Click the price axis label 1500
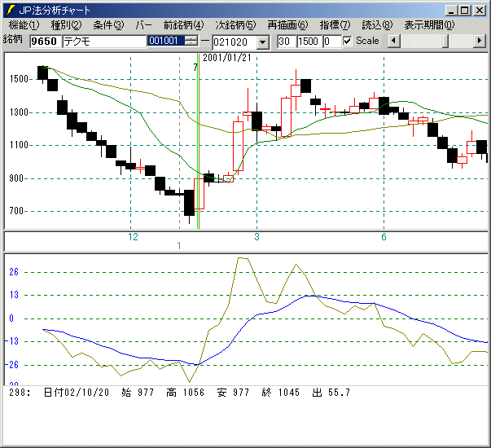 [19, 79]
